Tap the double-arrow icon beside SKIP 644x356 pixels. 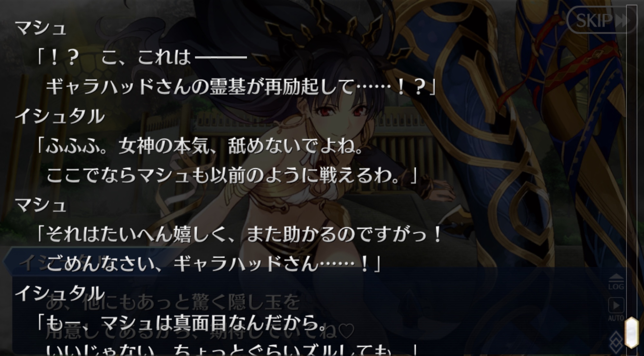(x=622, y=21)
